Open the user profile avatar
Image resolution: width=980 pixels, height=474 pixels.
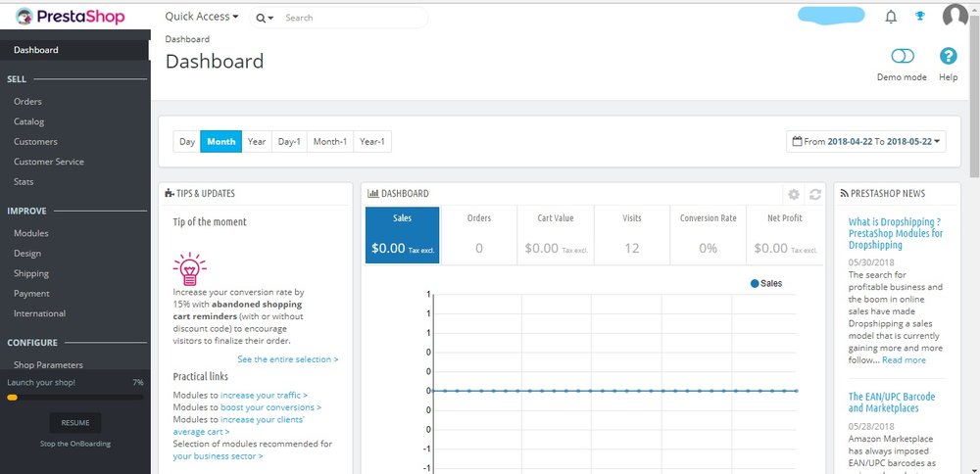[x=955, y=16]
